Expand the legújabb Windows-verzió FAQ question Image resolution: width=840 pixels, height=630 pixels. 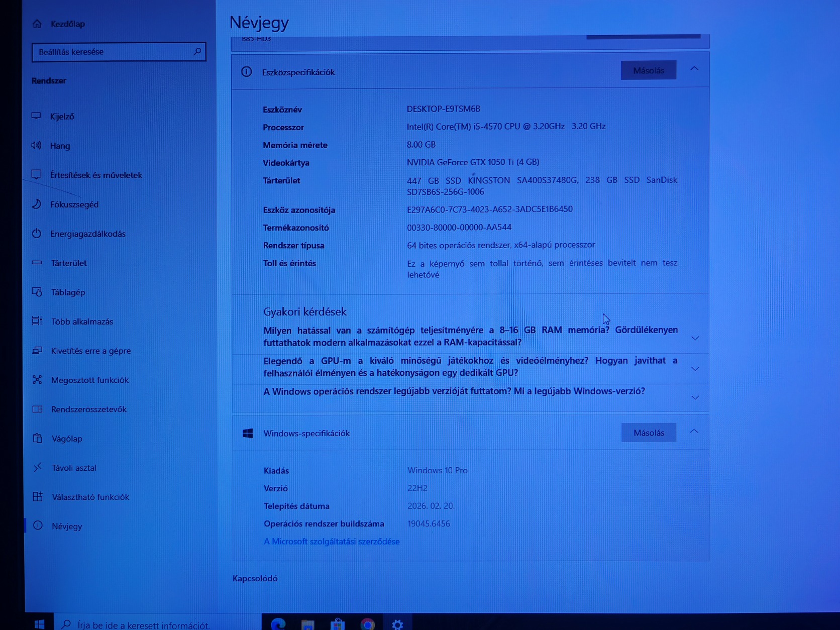pos(695,397)
